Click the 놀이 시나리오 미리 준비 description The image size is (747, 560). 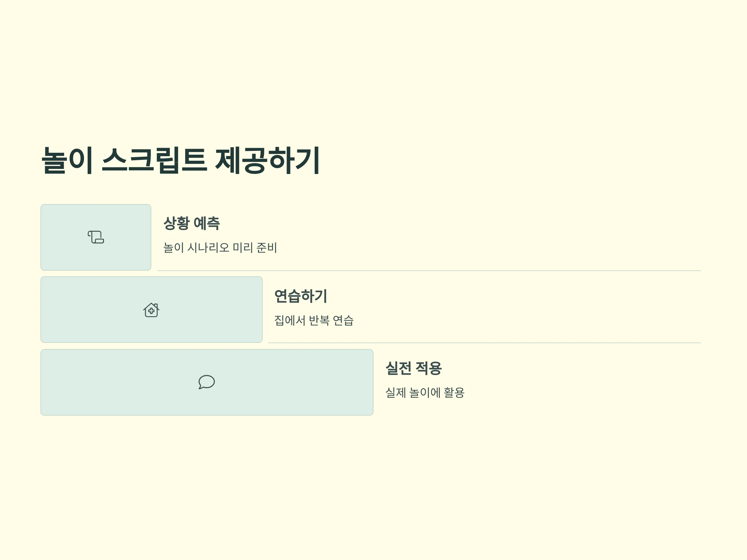[x=220, y=248]
